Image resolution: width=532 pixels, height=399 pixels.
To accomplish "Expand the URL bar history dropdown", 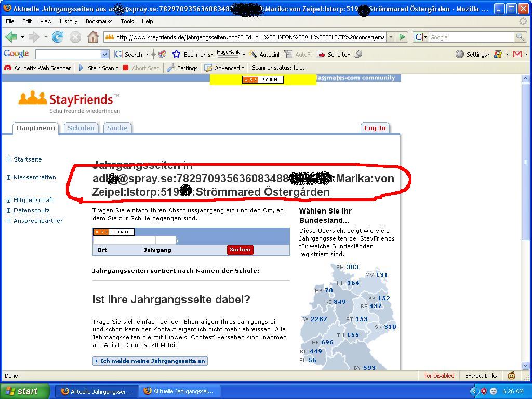I will [391, 37].
